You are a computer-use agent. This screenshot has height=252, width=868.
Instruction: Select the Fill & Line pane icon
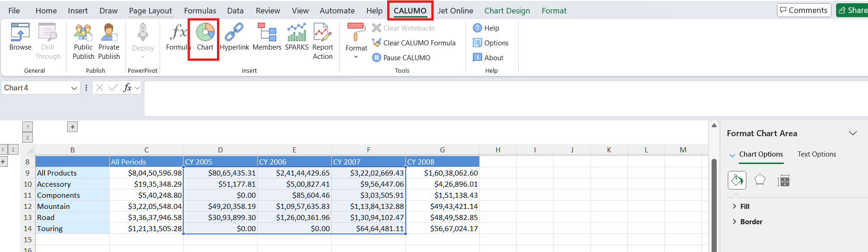coord(737,180)
